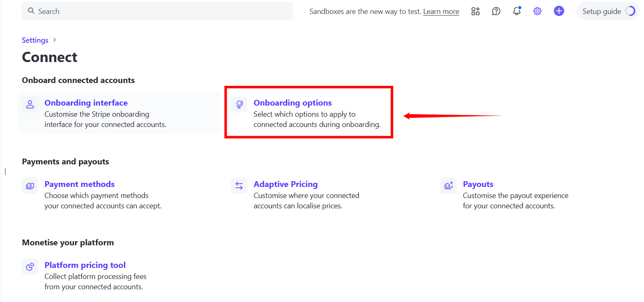Screen dimensions: 644x302
Task: Open the Setup guide button
Action: coord(602,12)
